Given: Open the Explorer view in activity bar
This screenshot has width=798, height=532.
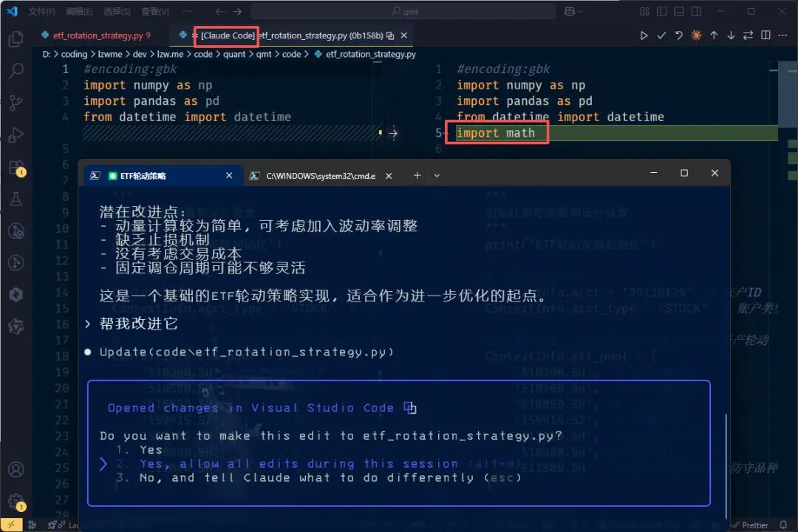Looking at the screenshot, I should (16, 38).
